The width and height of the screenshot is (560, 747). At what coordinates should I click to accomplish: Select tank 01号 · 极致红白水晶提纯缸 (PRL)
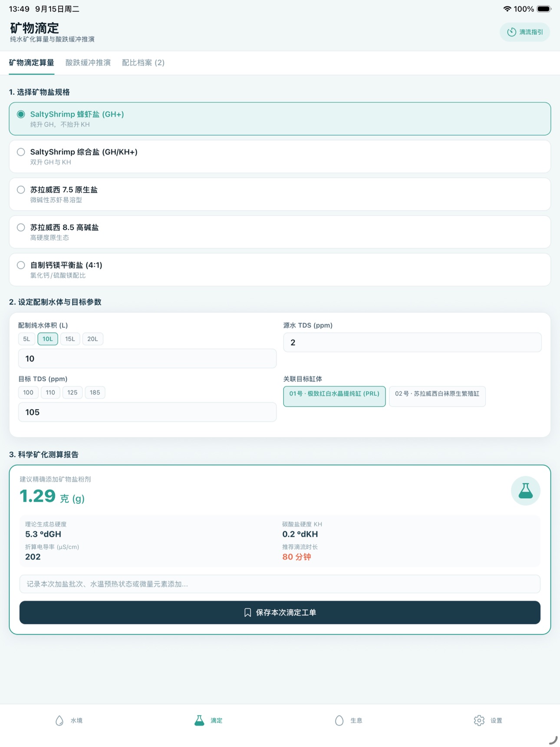pyautogui.click(x=334, y=396)
